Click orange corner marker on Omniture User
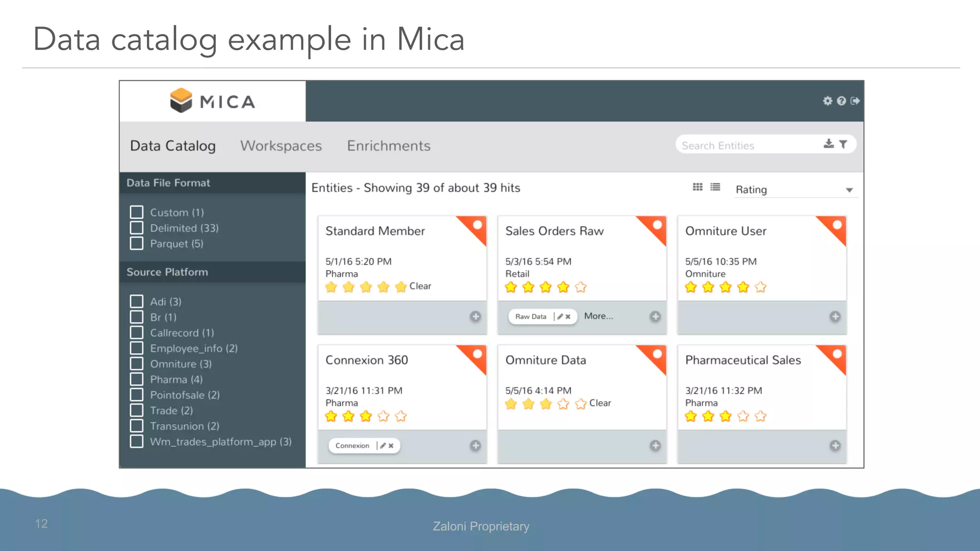 835,226
